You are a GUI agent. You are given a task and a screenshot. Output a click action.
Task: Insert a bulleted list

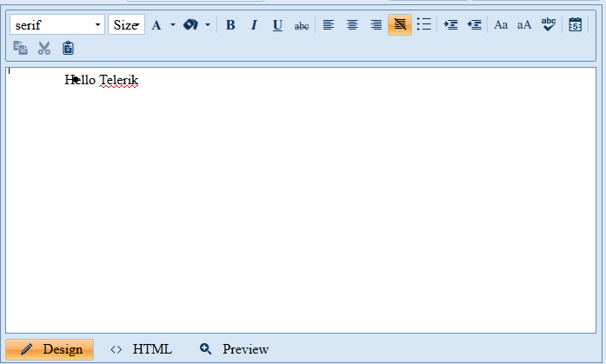[x=423, y=25]
